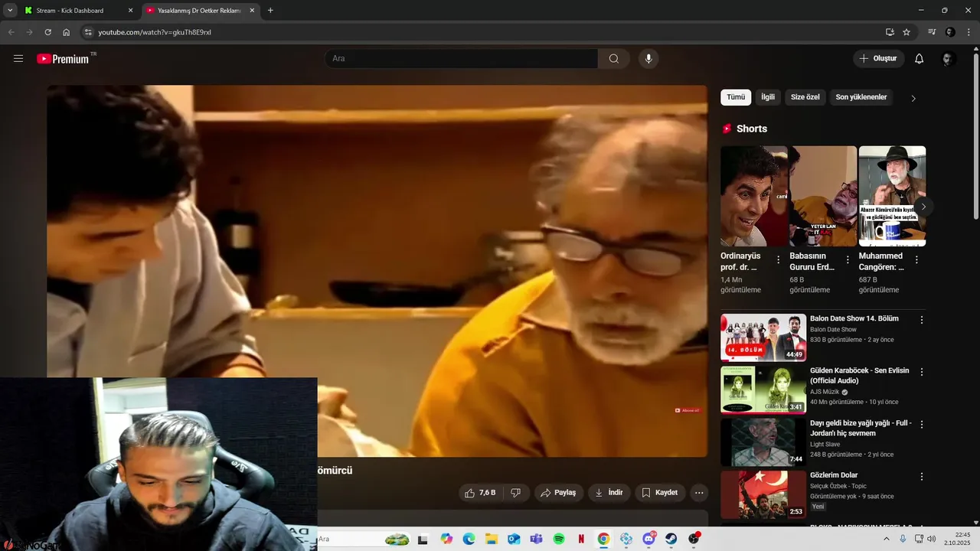This screenshot has width=980, height=551.
Task: Open Task View on the taskbar
Action: 423,539
